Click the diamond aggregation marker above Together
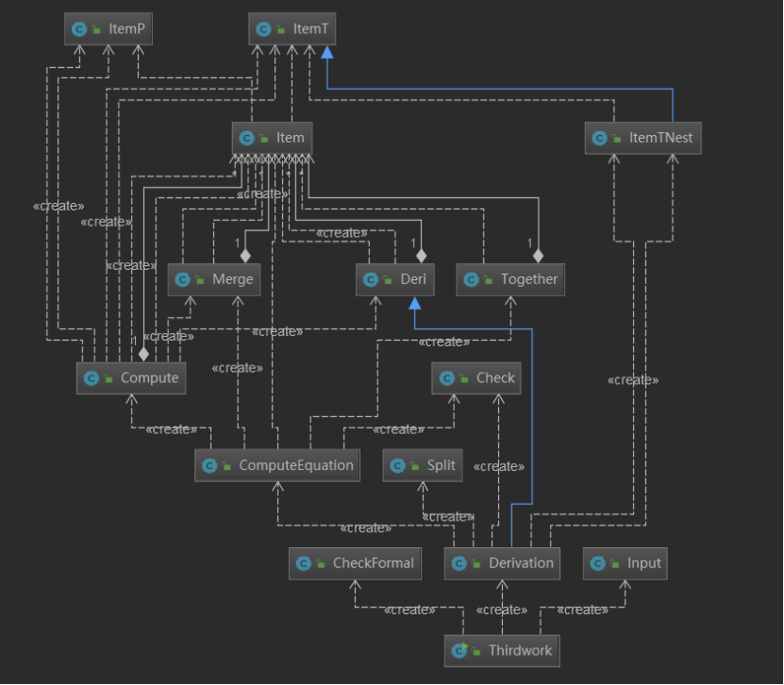Screen dimensions: 784x685 (538, 256)
